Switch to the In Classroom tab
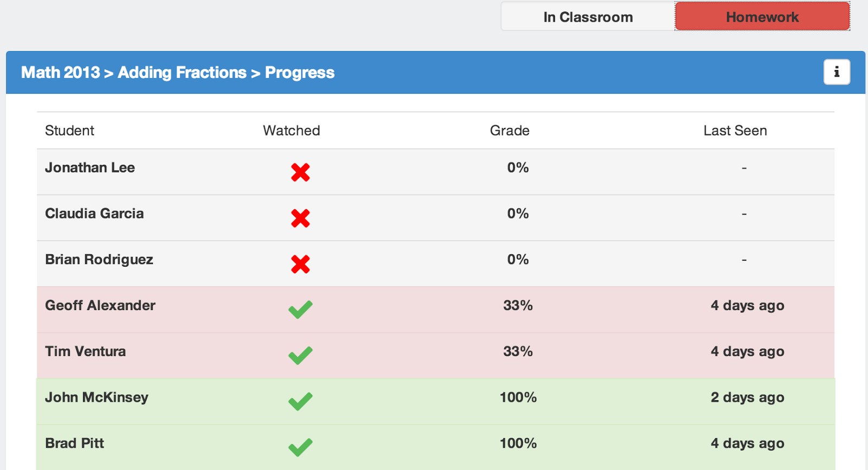 point(588,17)
